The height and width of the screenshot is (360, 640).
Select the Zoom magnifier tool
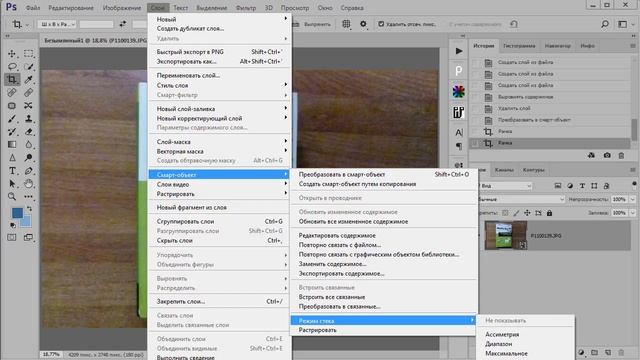[x=12, y=197]
